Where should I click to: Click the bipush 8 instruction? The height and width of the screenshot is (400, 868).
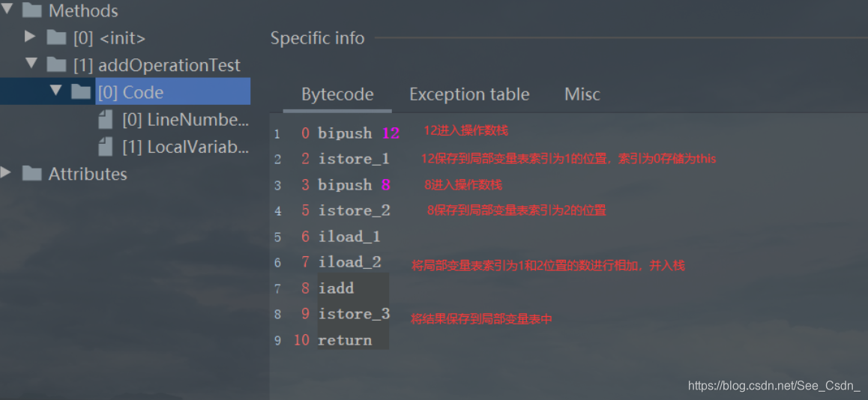coord(355,185)
